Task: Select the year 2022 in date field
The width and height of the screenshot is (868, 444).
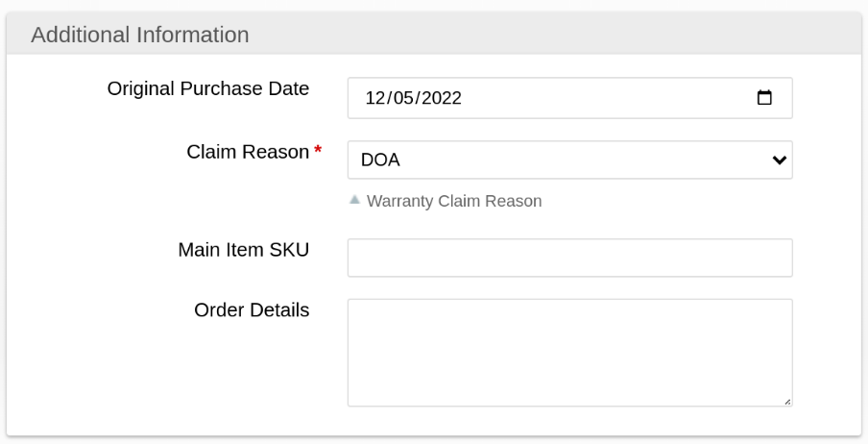Action: pyautogui.click(x=441, y=98)
